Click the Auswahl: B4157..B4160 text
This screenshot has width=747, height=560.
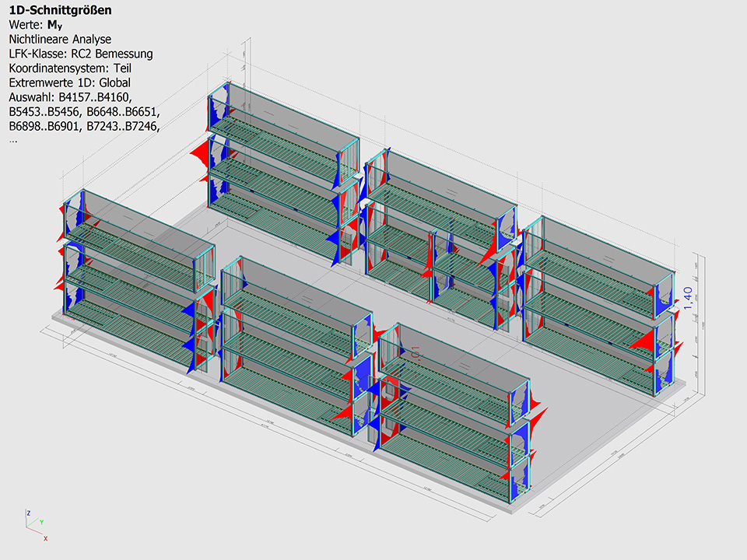pos(70,97)
